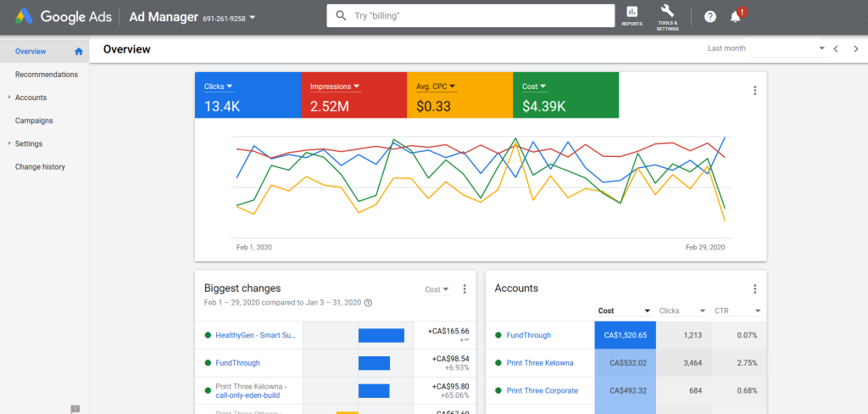Open the chart card three-dot menu
Screen dimensions: 868x414
click(754, 91)
